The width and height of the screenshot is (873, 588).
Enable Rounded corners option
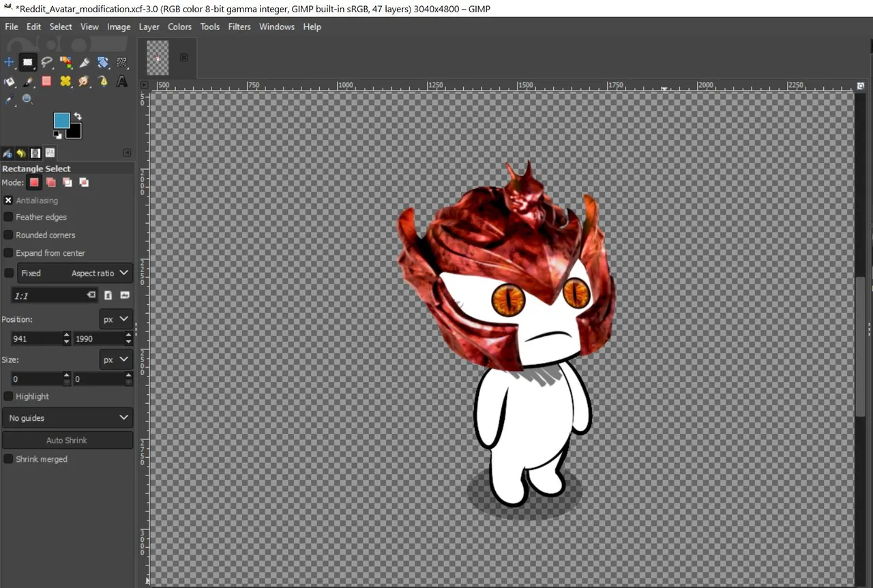(8, 235)
